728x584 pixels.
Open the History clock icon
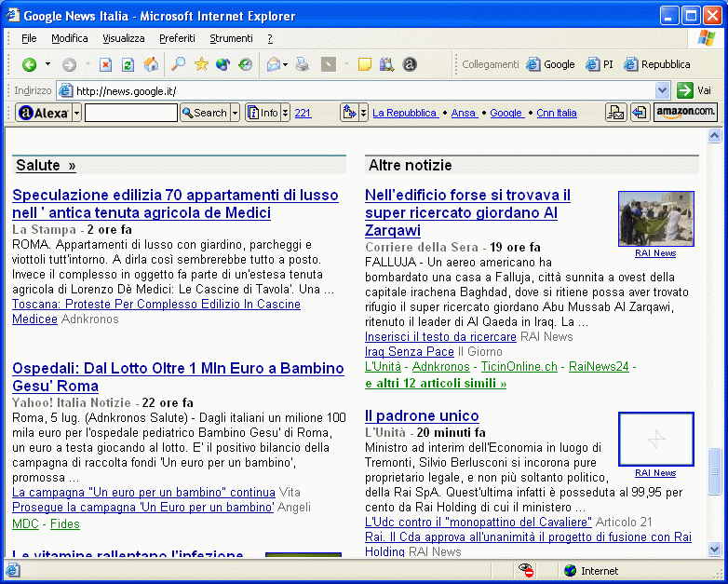click(246, 64)
